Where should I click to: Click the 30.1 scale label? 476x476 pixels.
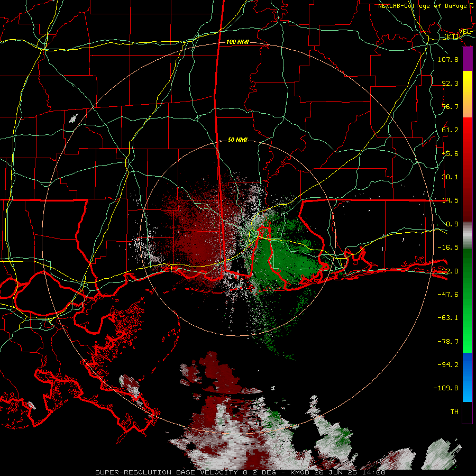click(x=450, y=177)
